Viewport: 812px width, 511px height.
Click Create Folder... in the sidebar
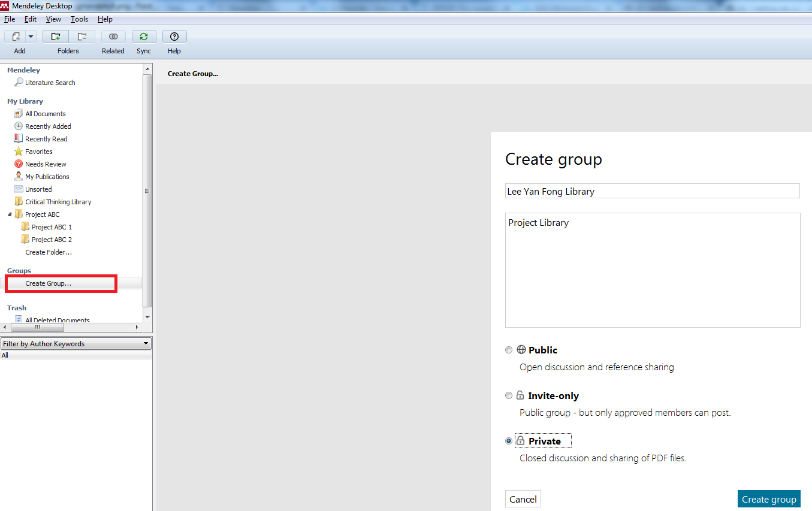pyautogui.click(x=49, y=252)
